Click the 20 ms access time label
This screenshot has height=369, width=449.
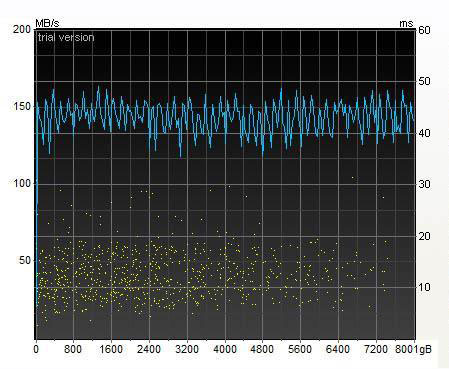(424, 236)
